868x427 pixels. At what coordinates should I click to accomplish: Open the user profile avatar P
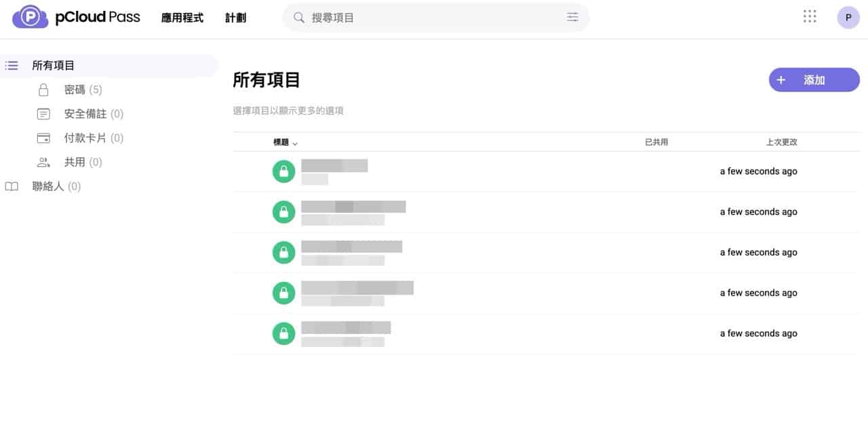pyautogui.click(x=848, y=18)
